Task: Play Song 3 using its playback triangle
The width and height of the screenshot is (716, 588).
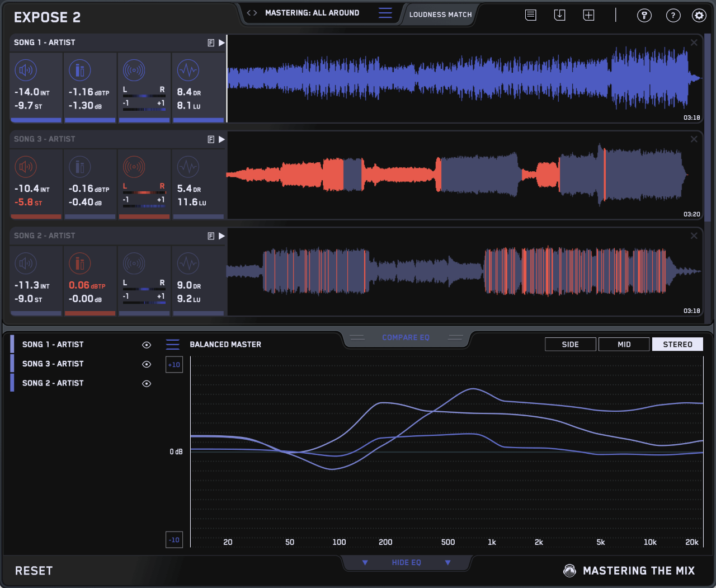Action: pyautogui.click(x=222, y=139)
